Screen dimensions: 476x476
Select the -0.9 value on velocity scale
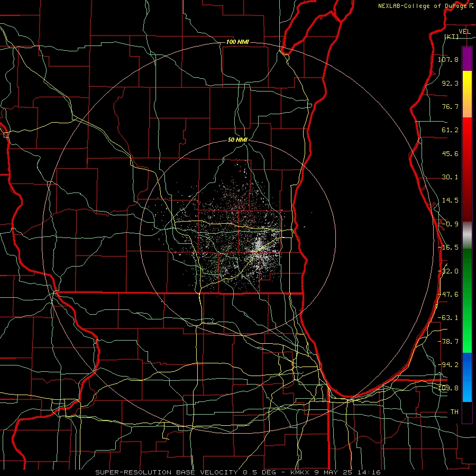(450, 224)
